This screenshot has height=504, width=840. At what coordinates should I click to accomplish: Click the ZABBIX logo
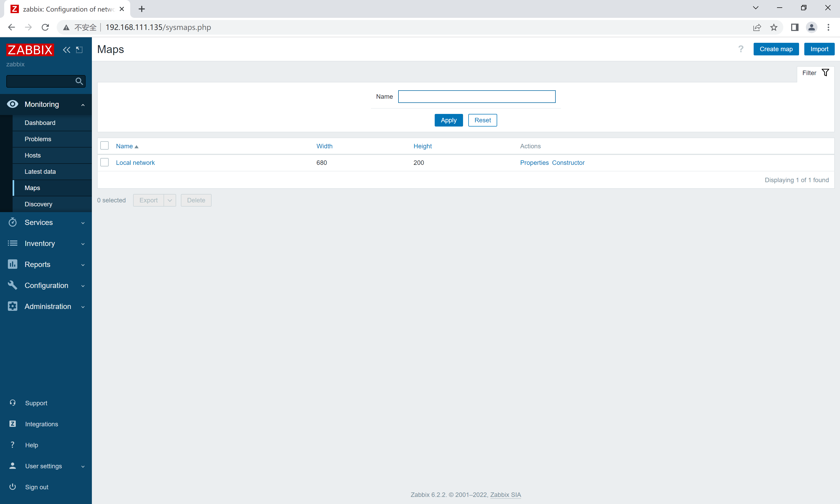(30, 50)
